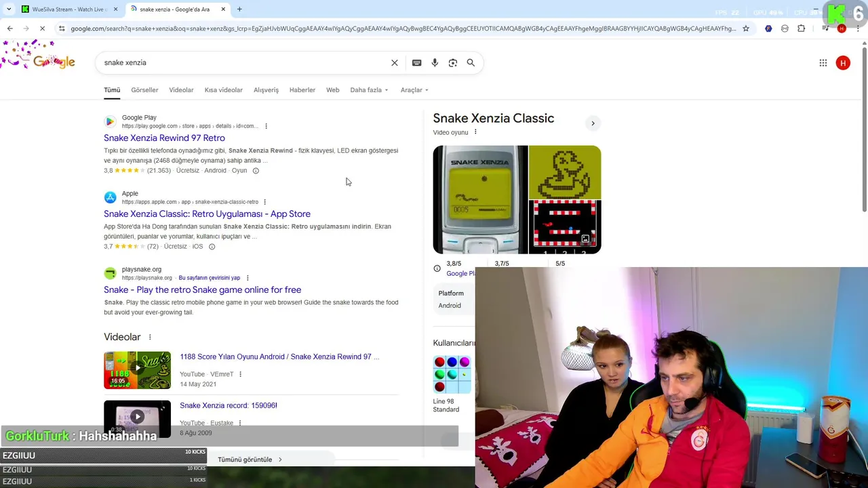
Task: Click the Google logo
Action: [x=54, y=62]
